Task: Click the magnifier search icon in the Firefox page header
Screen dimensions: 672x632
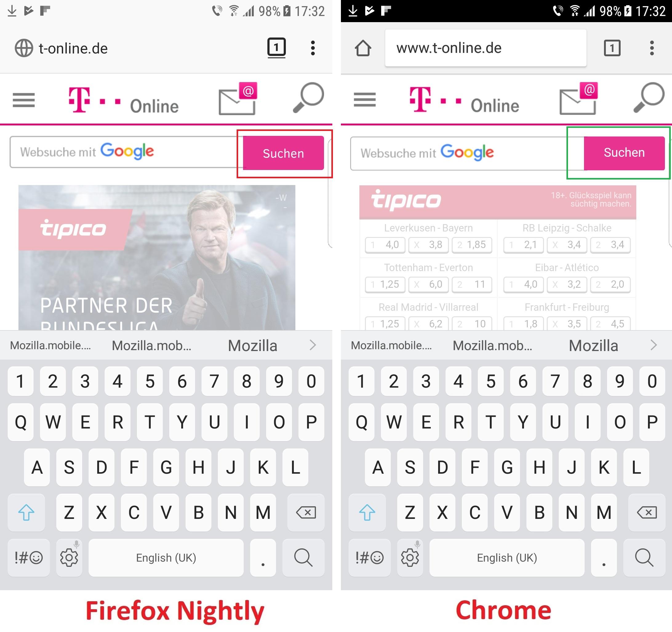Action: pyautogui.click(x=308, y=97)
